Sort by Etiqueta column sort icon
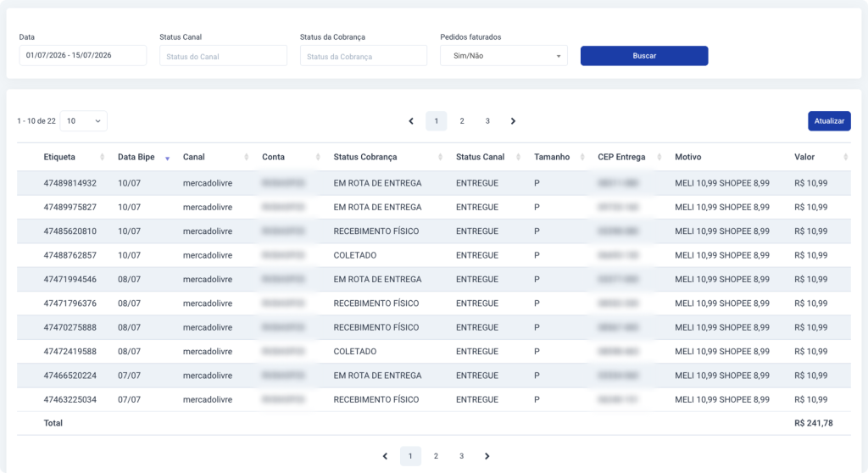The width and height of the screenshot is (868, 473). click(x=102, y=158)
